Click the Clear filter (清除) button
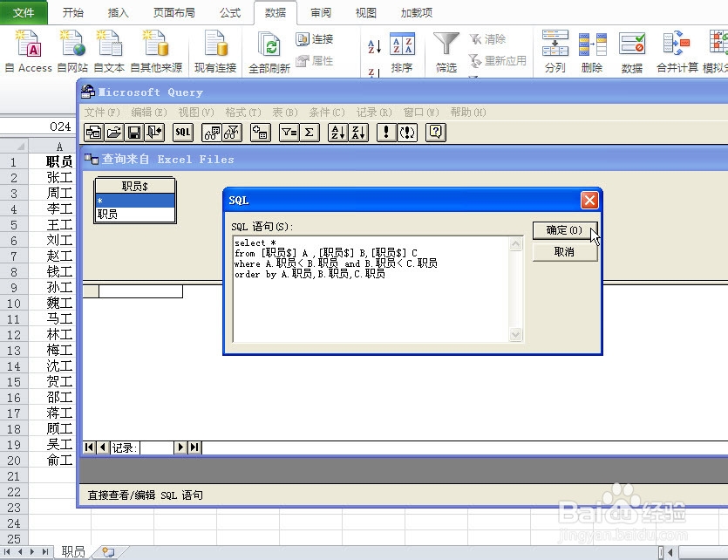 pos(487,39)
